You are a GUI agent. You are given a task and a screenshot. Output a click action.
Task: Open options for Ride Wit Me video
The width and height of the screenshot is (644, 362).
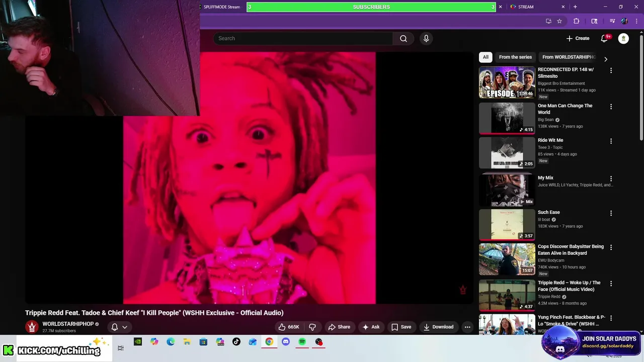click(611, 141)
